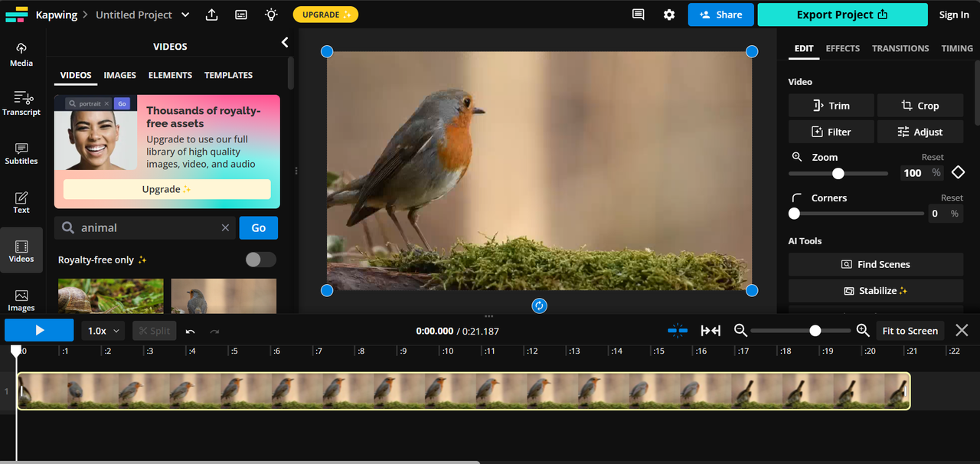Click Reset next to the Corners slider
This screenshot has width=980, height=464.
tap(952, 198)
